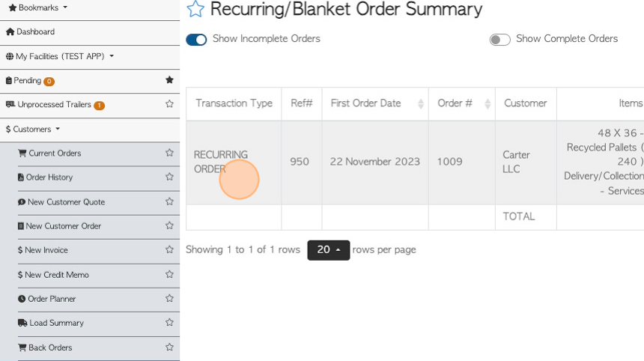Star the Order Planner sidebar item

[x=169, y=299]
